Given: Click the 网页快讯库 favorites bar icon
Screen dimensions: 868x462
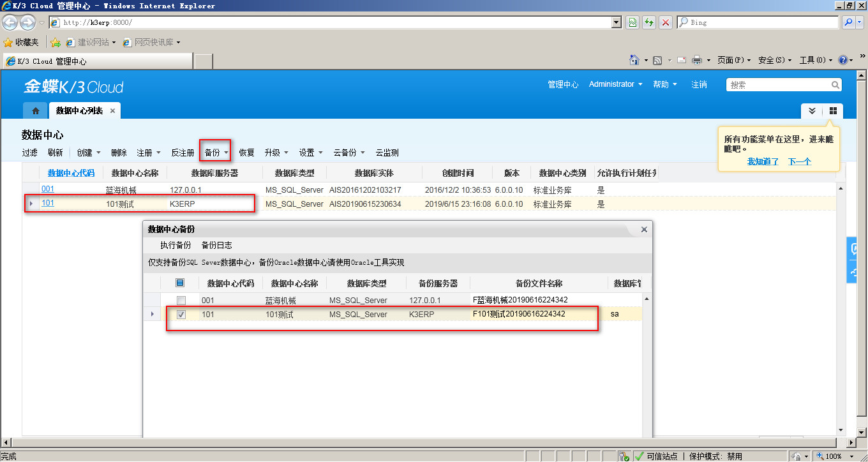Looking at the screenshot, I should pos(126,42).
